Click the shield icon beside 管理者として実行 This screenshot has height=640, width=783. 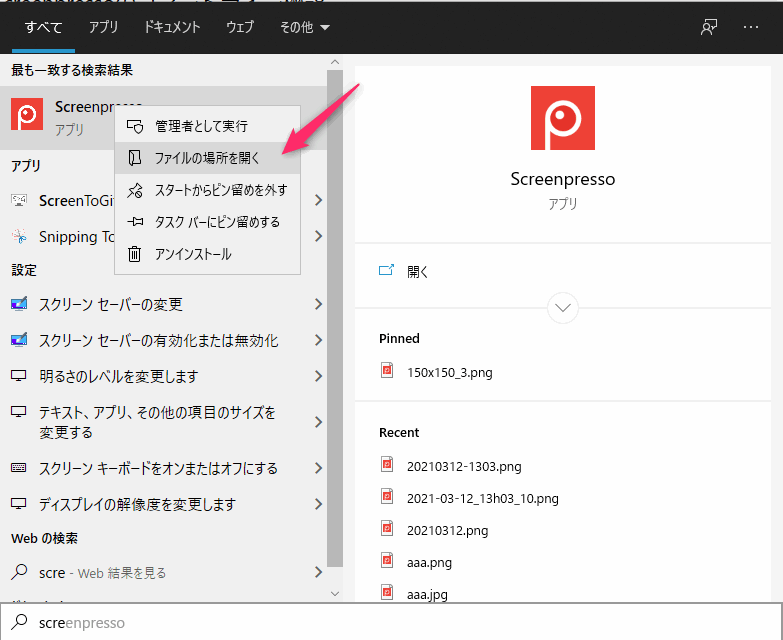(x=135, y=126)
